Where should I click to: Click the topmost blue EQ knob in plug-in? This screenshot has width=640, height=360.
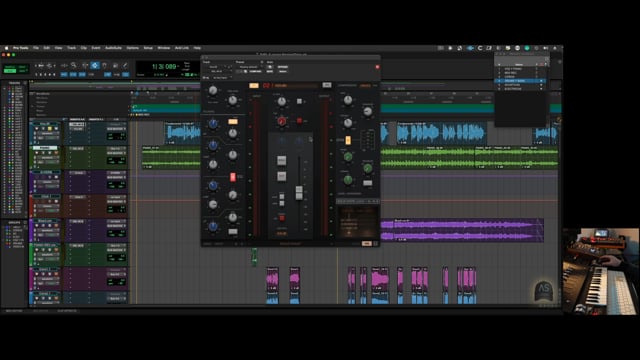tap(213, 123)
